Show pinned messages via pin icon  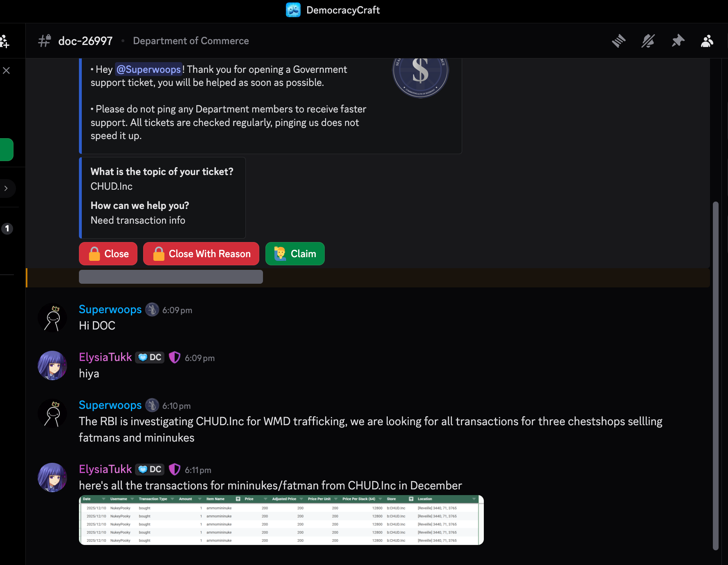[678, 41]
